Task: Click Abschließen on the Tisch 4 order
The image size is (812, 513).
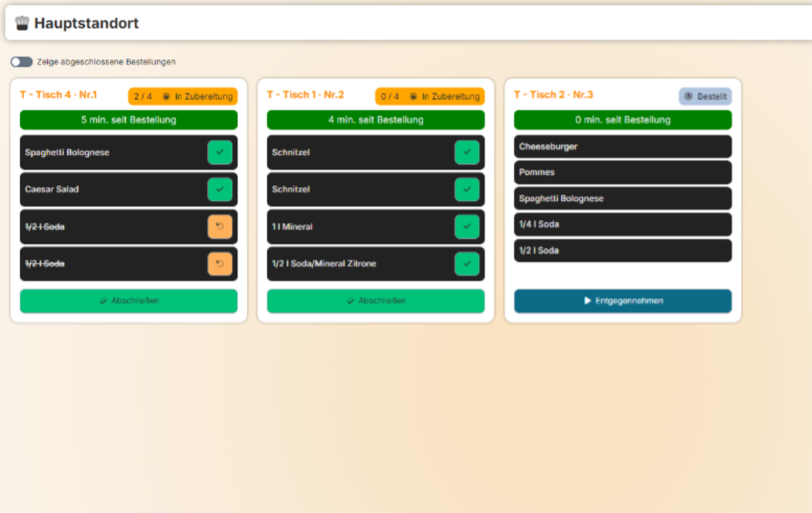Action: 129,301
